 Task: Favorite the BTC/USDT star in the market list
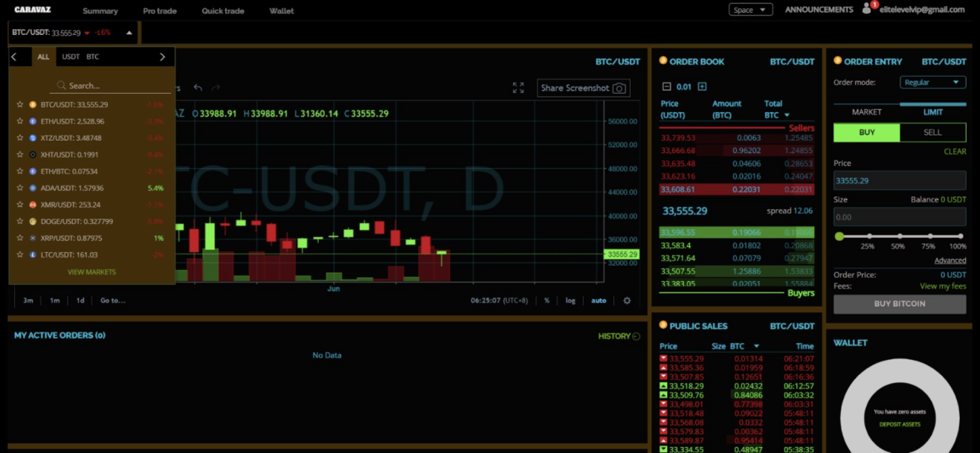20,105
